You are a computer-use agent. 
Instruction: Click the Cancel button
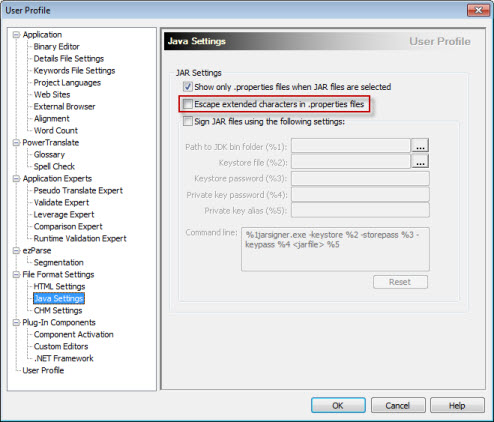[398, 405]
